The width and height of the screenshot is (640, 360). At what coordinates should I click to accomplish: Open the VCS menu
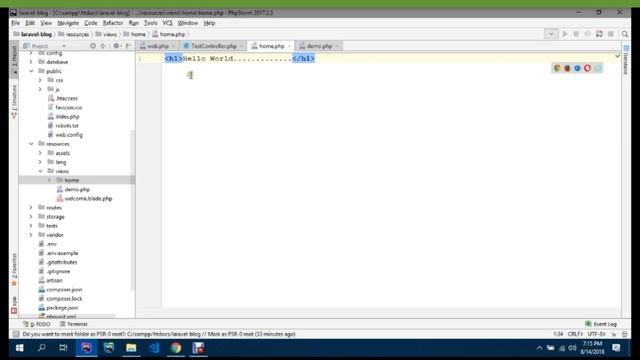point(167,23)
